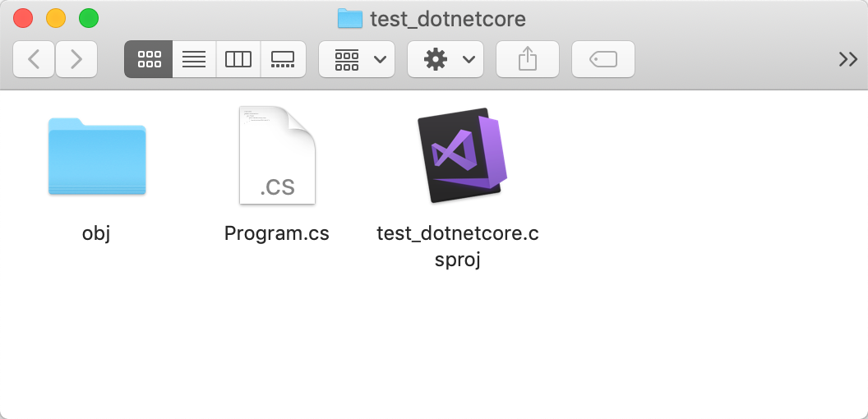Go forward using the forward arrow
This screenshot has width=868, height=419.
tap(76, 59)
